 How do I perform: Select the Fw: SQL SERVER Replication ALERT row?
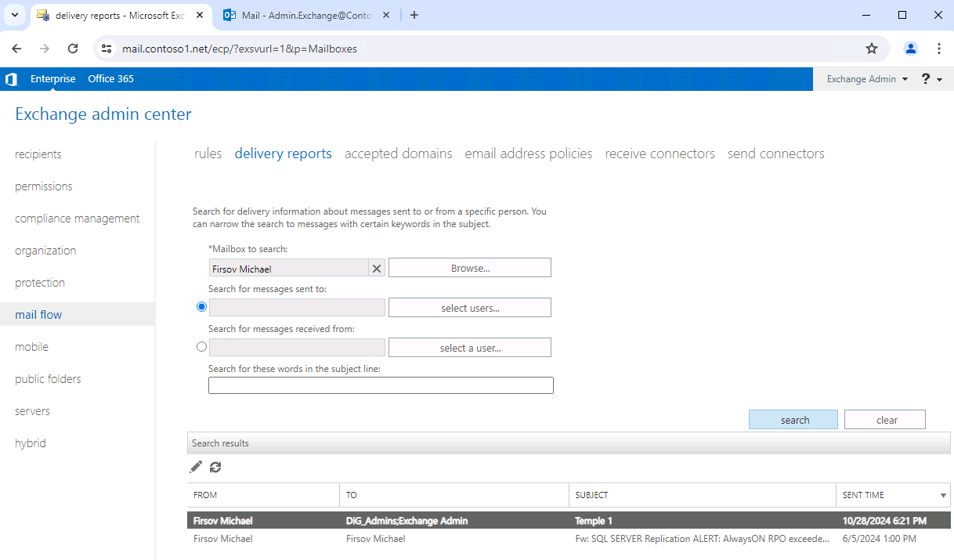pyautogui.click(x=569, y=539)
